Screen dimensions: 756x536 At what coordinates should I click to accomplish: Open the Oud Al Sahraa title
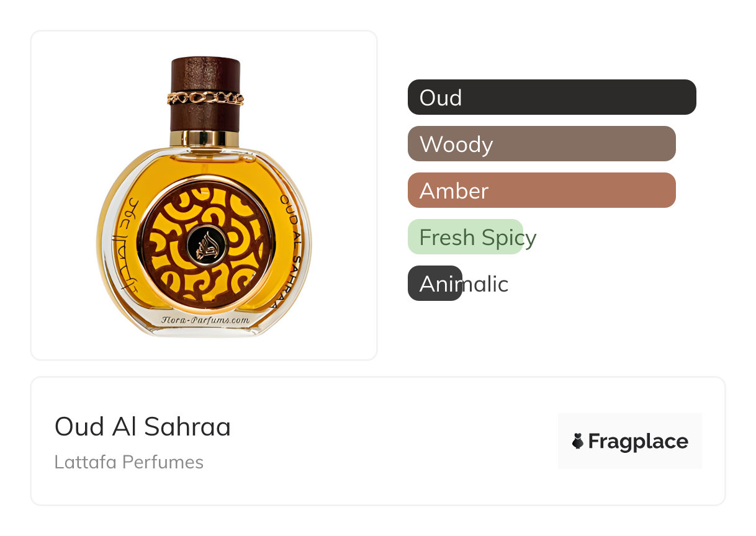coord(143,427)
